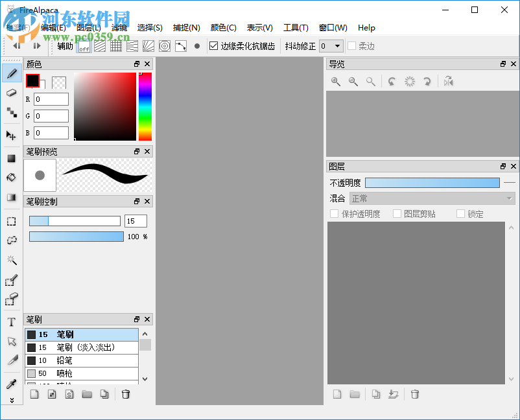This screenshot has height=420, width=520.
Task: Enable the 锁定 layer lock checkbox
Action: coord(460,213)
